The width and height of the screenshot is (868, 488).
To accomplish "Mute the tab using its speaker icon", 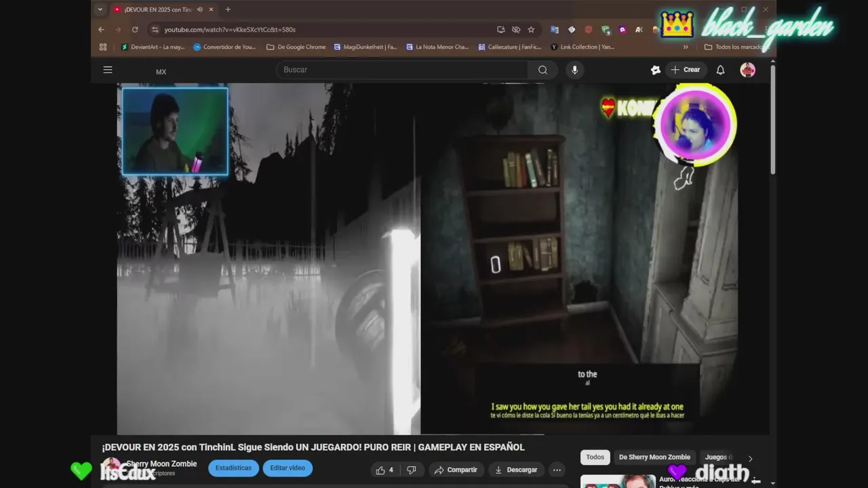I will pyautogui.click(x=199, y=9).
